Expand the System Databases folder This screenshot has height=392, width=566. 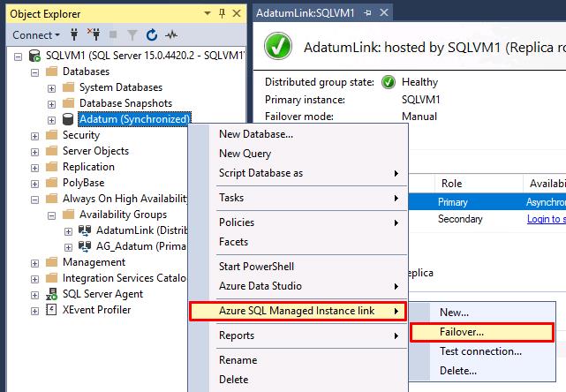(51, 88)
